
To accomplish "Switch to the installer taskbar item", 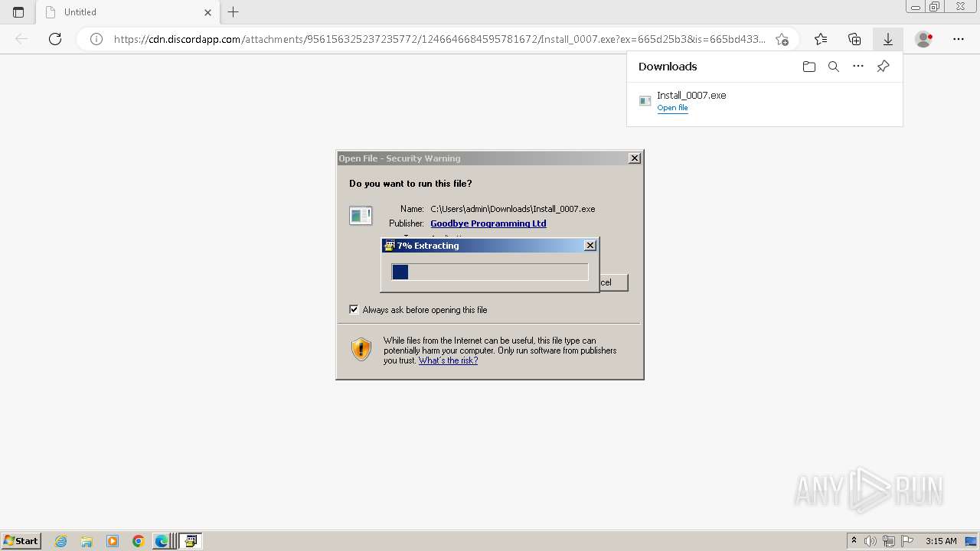I will click(x=191, y=541).
